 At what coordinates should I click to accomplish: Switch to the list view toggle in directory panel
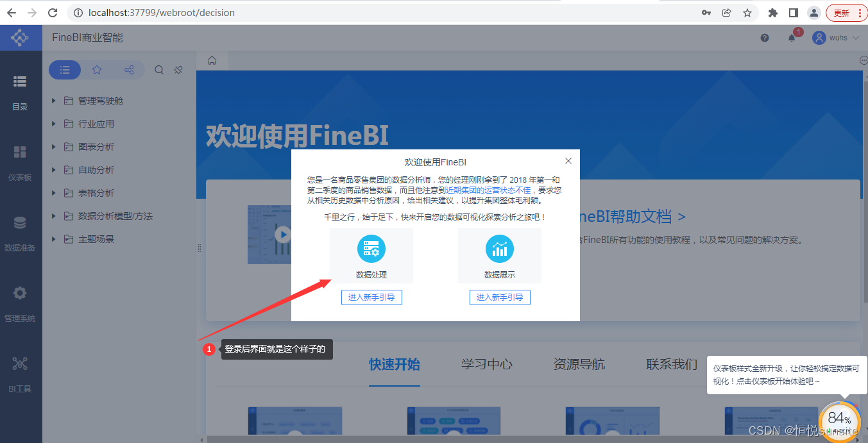65,70
